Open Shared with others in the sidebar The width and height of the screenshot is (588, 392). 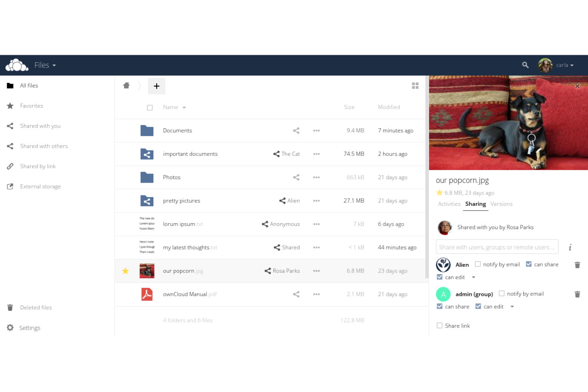44,146
